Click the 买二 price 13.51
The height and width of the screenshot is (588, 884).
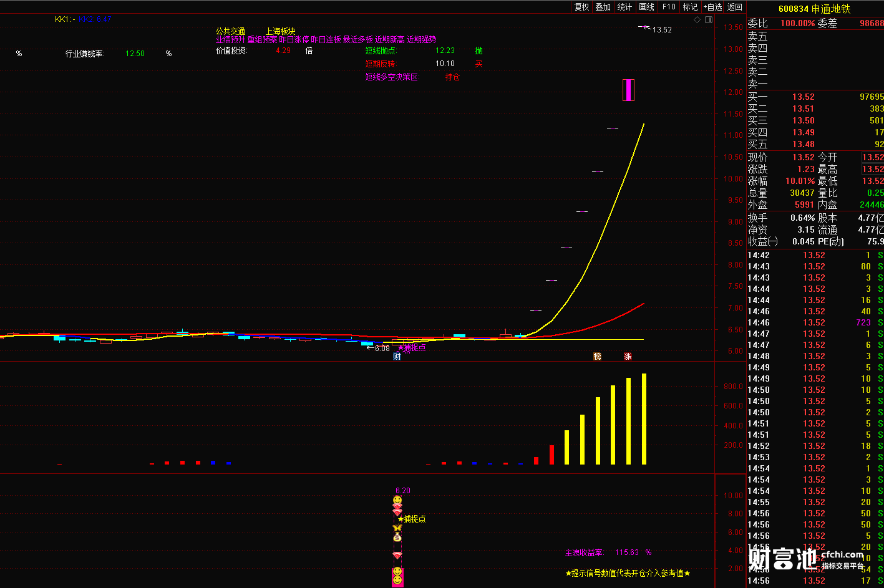[804, 108]
